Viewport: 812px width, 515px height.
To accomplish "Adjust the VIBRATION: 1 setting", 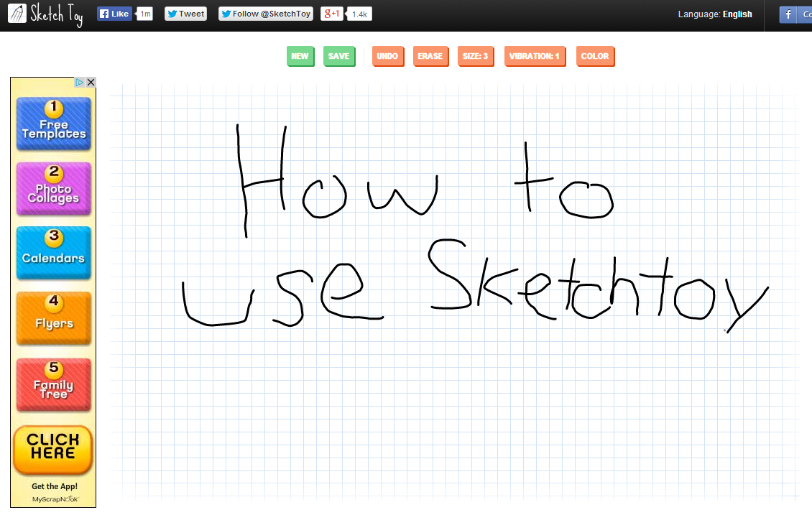I will point(535,56).
